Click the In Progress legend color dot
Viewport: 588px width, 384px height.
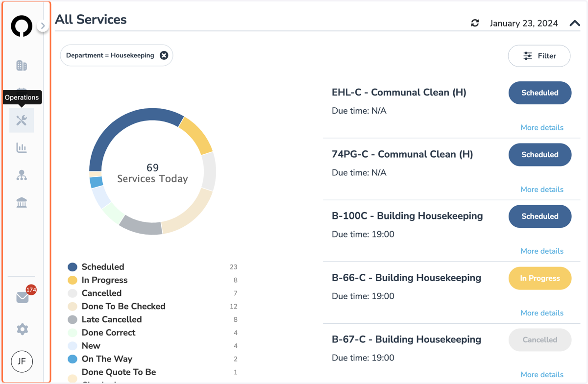(x=73, y=280)
